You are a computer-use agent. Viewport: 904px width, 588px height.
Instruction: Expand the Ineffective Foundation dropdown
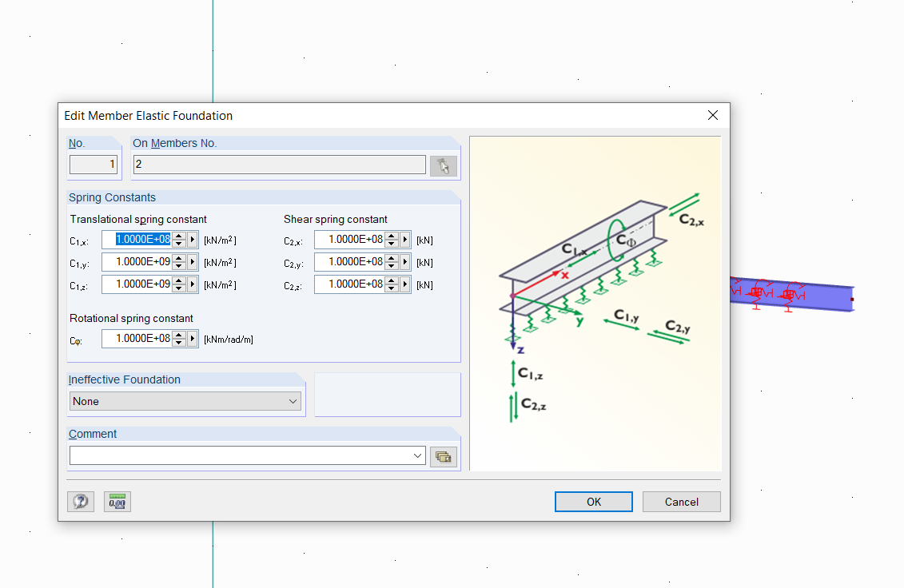[x=293, y=402]
